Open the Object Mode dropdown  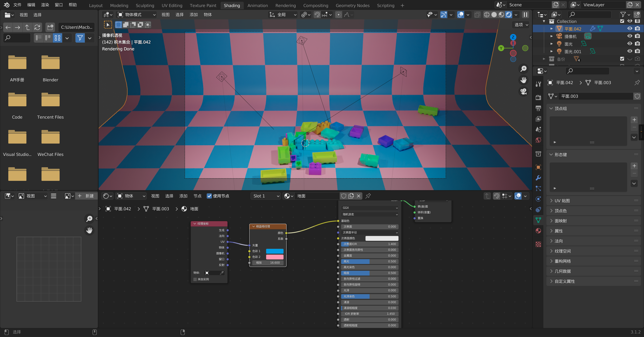[x=136, y=15]
